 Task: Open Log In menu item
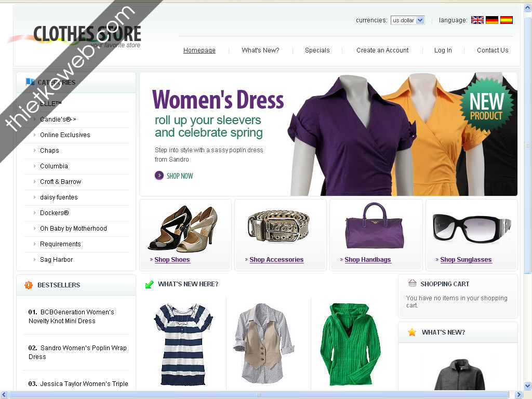pos(443,50)
